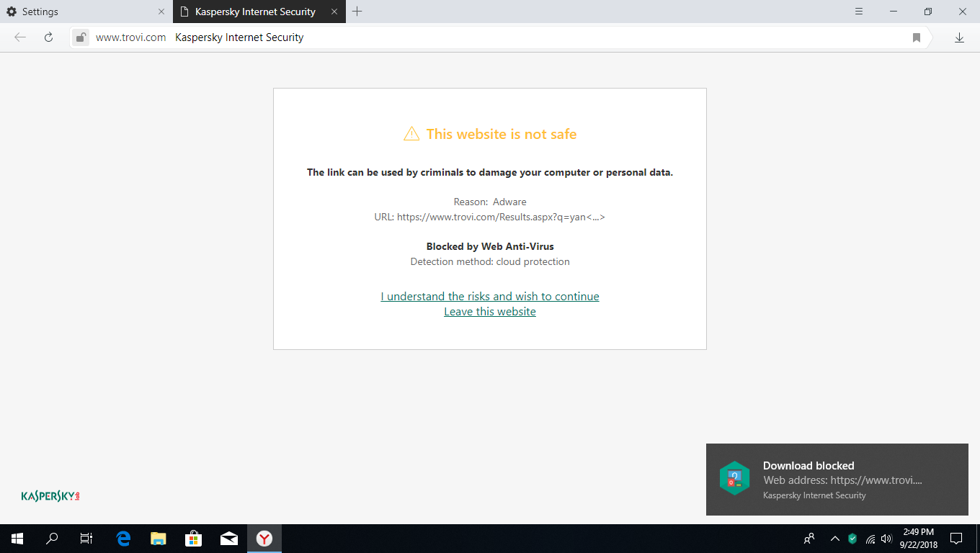
Task: Open the browser downloads panel
Action: coord(959,37)
